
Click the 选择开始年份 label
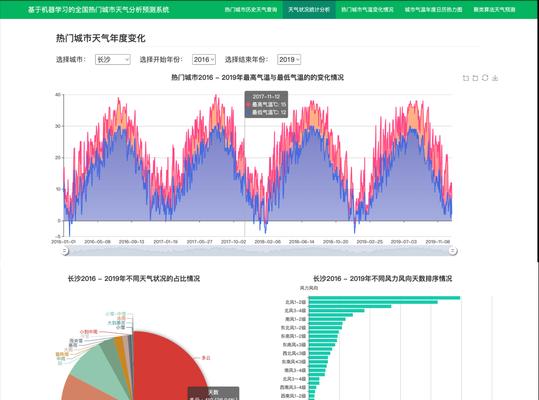click(161, 59)
